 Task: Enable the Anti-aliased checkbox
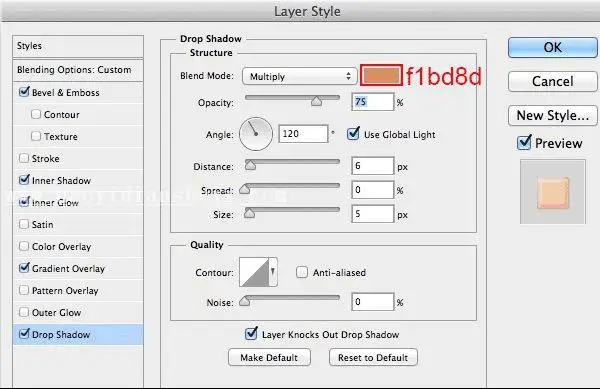pos(302,272)
